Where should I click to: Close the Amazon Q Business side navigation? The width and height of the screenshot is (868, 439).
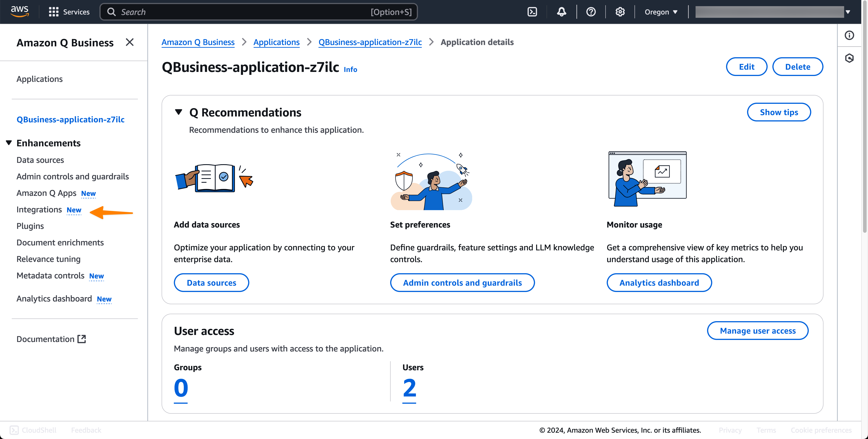point(129,42)
